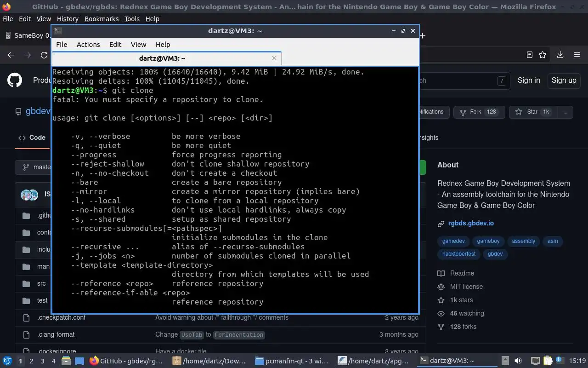The image size is (588, 368).
Task: Select the assembly topic tag
Action: coord(523,241)
